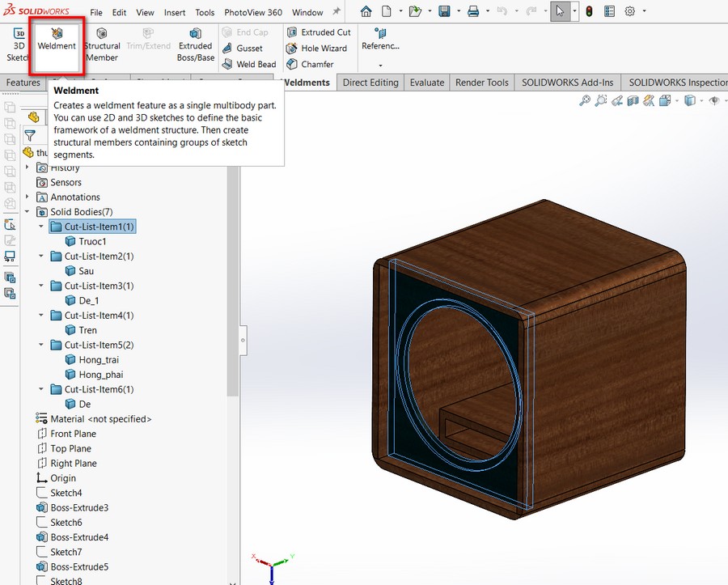Collapse Cut-List-Item5(2) node
The width and height of the screenshot is (728, 585).
click(41, 345)
